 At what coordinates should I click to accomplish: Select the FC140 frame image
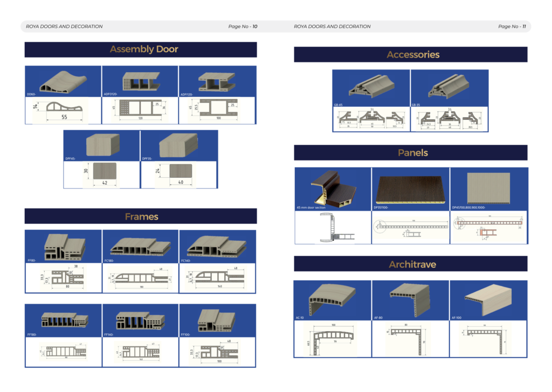217,246
